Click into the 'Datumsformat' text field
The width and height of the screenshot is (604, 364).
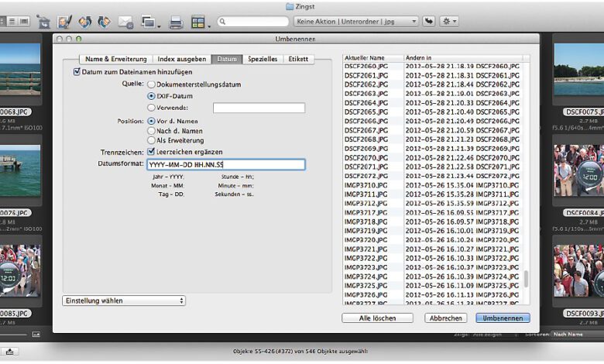tap(225, 165)
